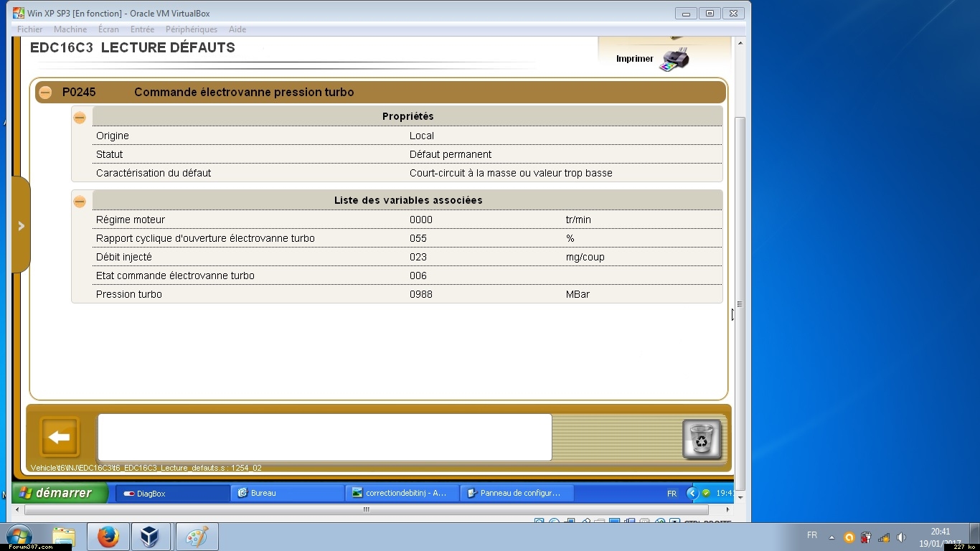Click the empty white message text field
The width and height of the screenshot is (980, 551).
pyautogui.click(x=324, y=437)
